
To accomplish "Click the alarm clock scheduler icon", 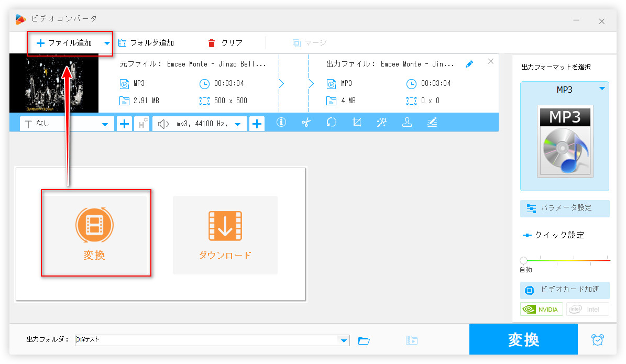I will click(x=597, y=340).
